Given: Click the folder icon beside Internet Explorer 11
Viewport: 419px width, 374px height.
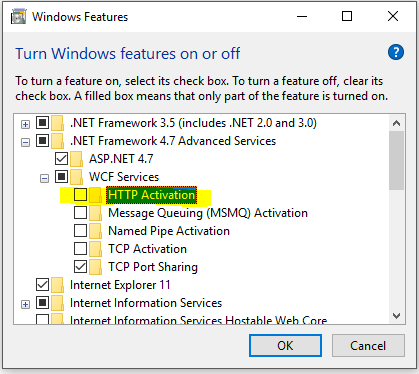Looking at the screenshot, I should click(x=57, y=285).
